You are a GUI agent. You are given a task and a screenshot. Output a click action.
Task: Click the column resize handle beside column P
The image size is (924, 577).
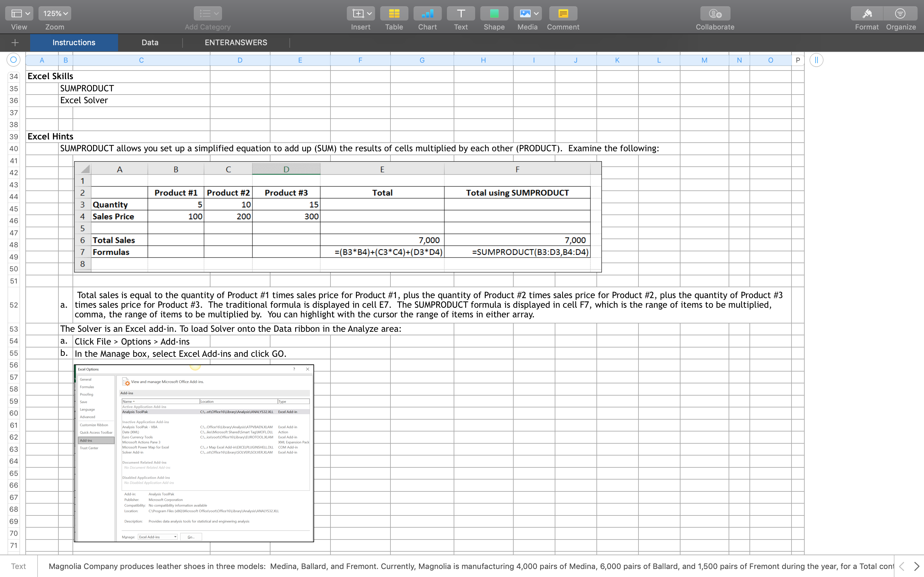tap(816, 60)
